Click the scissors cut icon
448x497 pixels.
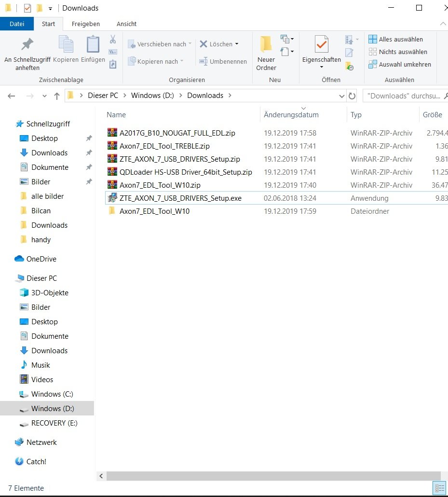point(113,39)
